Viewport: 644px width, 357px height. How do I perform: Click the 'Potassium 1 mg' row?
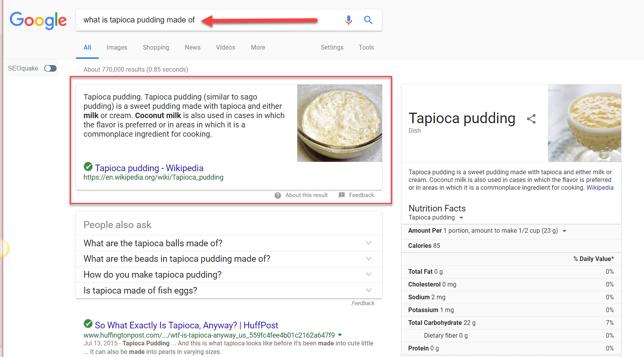click(x=511, y=310)
